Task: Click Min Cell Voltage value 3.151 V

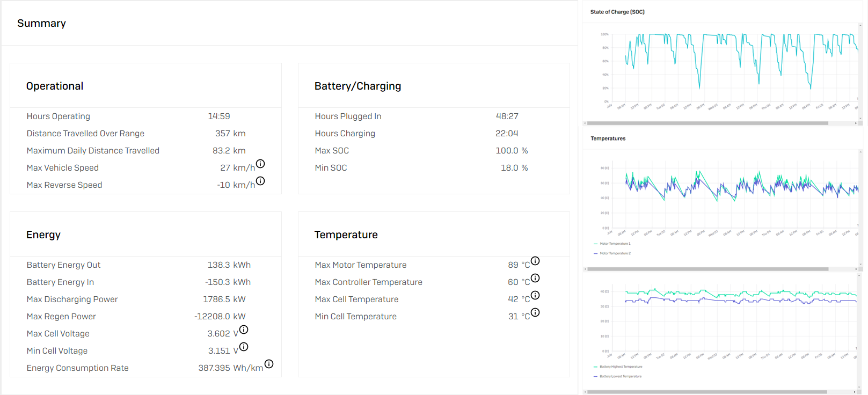Action: pos(223,351)
